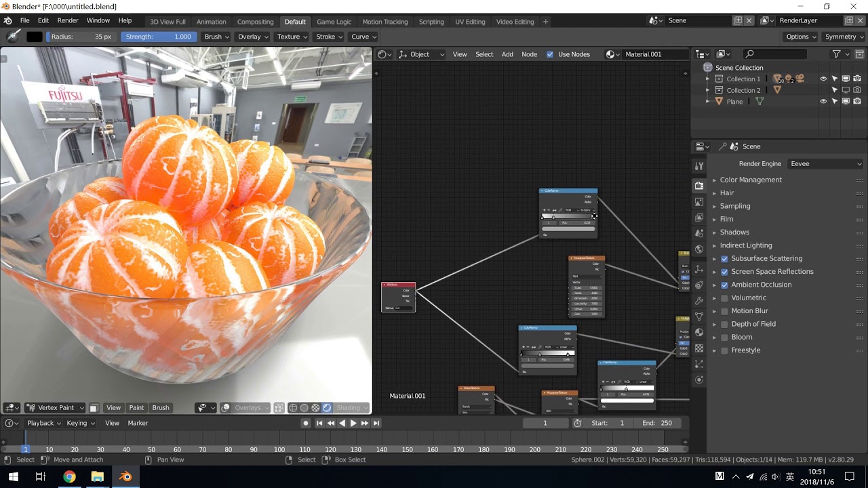This screenshot has height=488, width=868.
Task: Click the Paint button in viewport header
Action: point(136,408)
